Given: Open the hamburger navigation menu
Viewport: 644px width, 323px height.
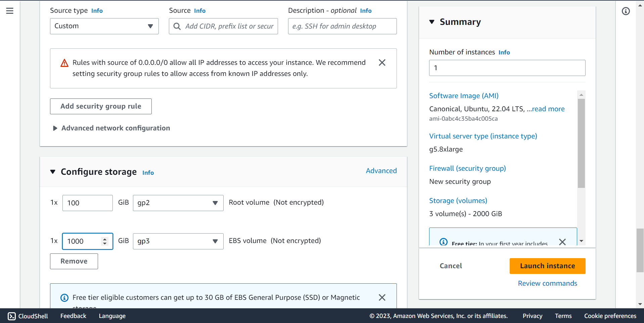Looking at the screenshot, I should click(10, 11).
